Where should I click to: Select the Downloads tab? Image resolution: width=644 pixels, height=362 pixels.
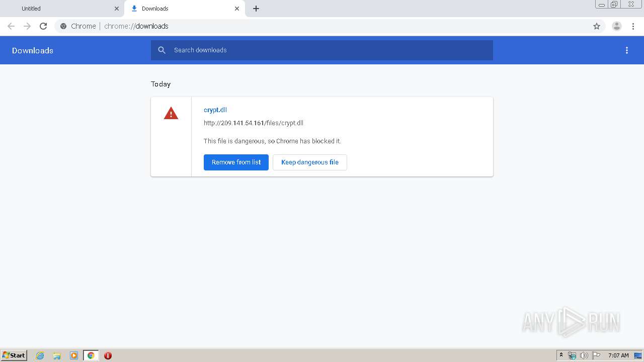185,9
